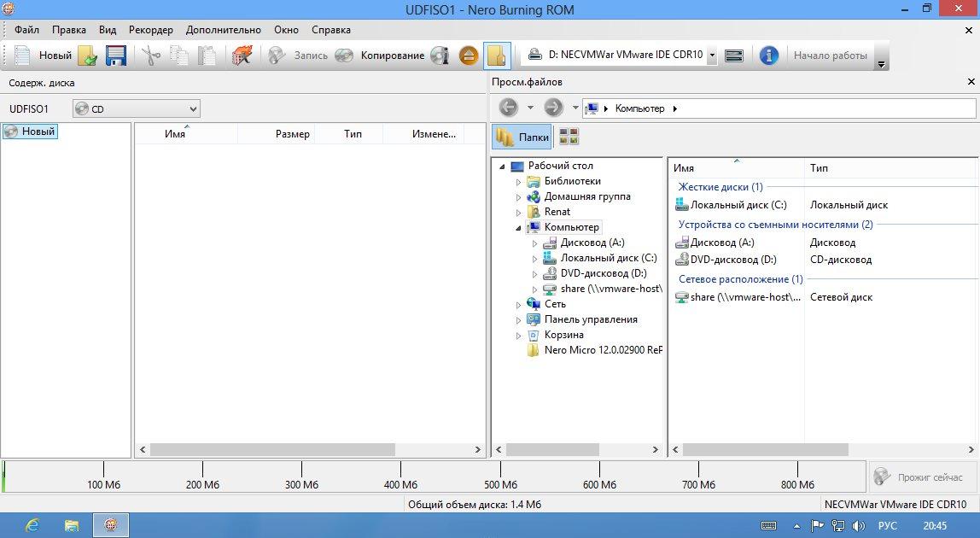Create a new compilation with the Новый button

44,55
